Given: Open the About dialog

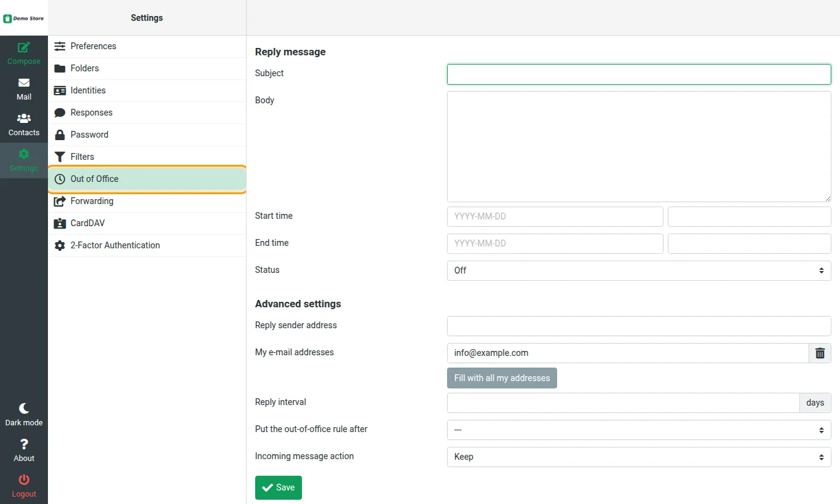Looking at the screenshot, I should pyautogui.click(x=24, y=451).
